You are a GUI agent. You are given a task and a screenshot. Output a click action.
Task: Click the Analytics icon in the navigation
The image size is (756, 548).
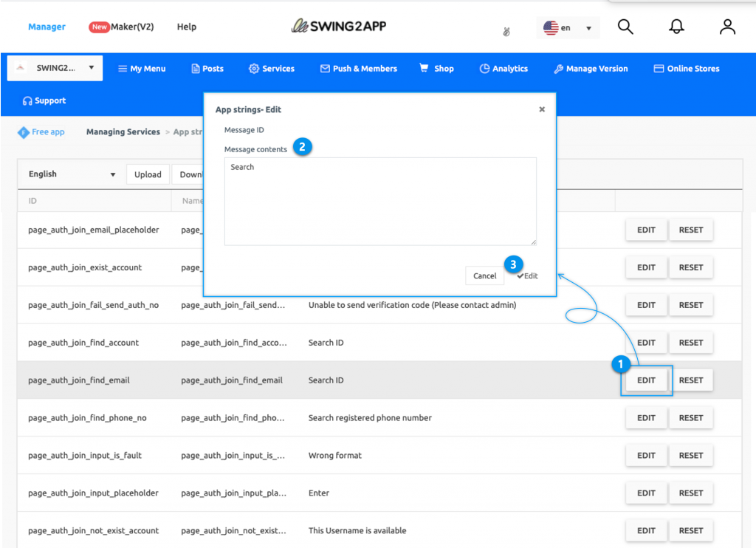click(484, 68)
